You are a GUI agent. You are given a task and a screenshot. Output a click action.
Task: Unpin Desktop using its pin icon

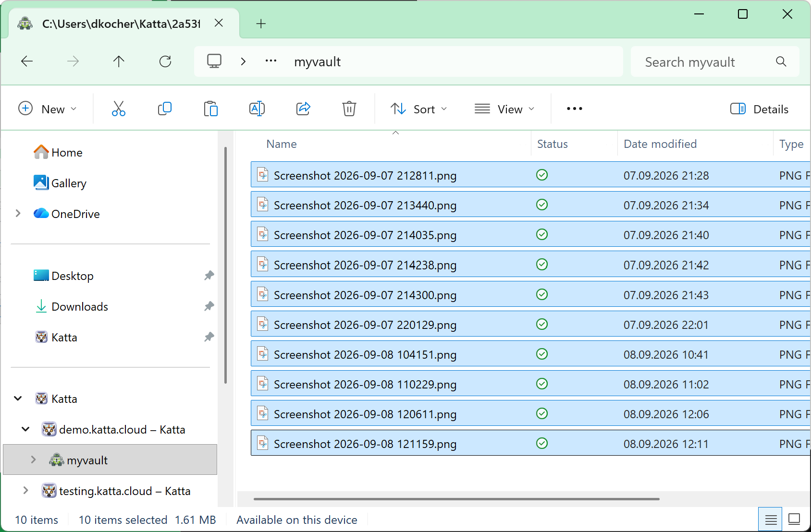coord(209,276)
